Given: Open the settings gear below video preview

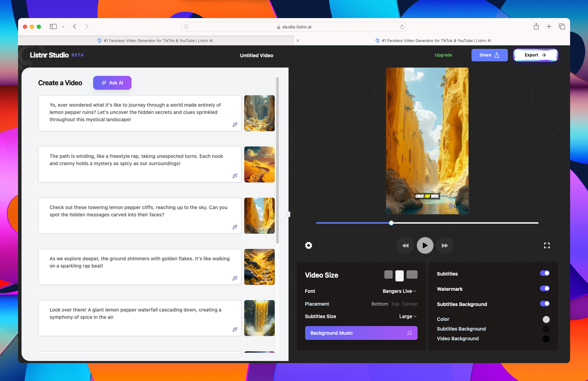Looking at the screenshot, I should coord(308,245).
